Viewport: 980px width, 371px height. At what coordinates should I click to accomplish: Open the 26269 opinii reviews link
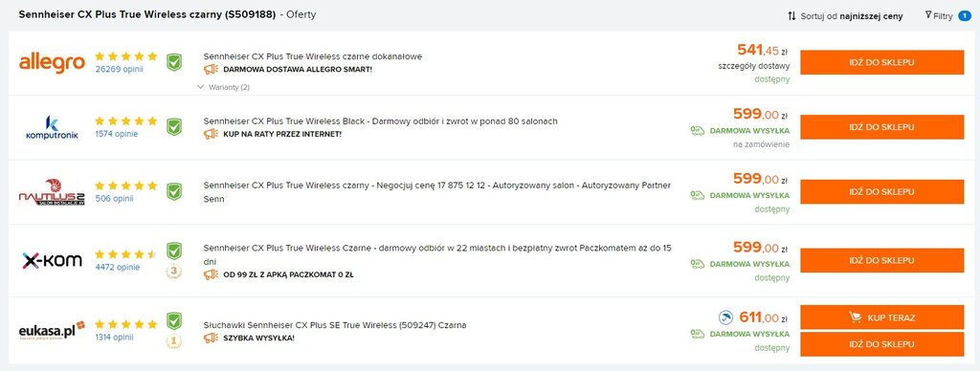[x=119, y=70]
